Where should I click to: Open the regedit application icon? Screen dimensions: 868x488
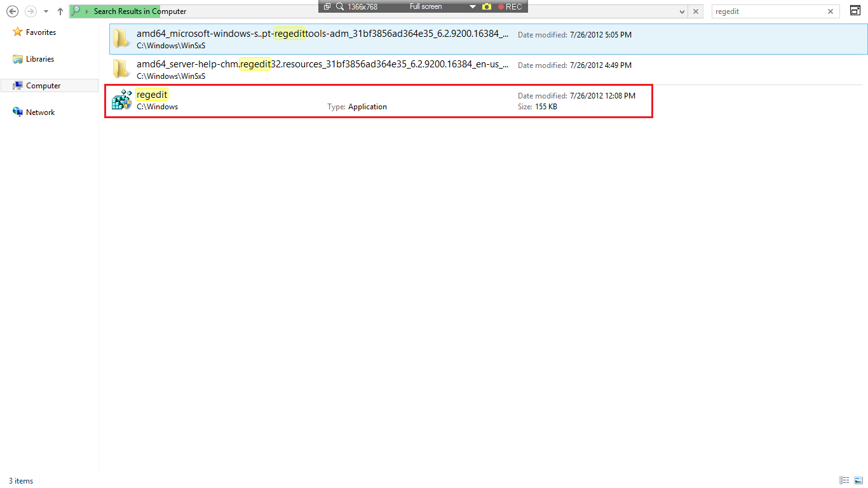121,100
